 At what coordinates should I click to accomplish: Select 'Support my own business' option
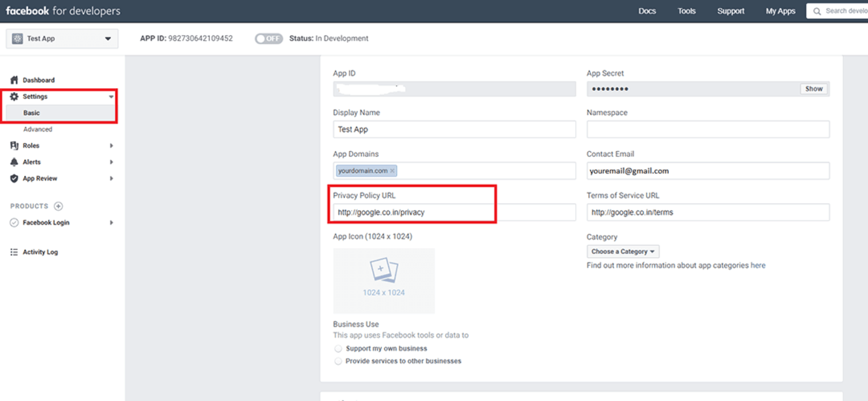click(339, 348)
